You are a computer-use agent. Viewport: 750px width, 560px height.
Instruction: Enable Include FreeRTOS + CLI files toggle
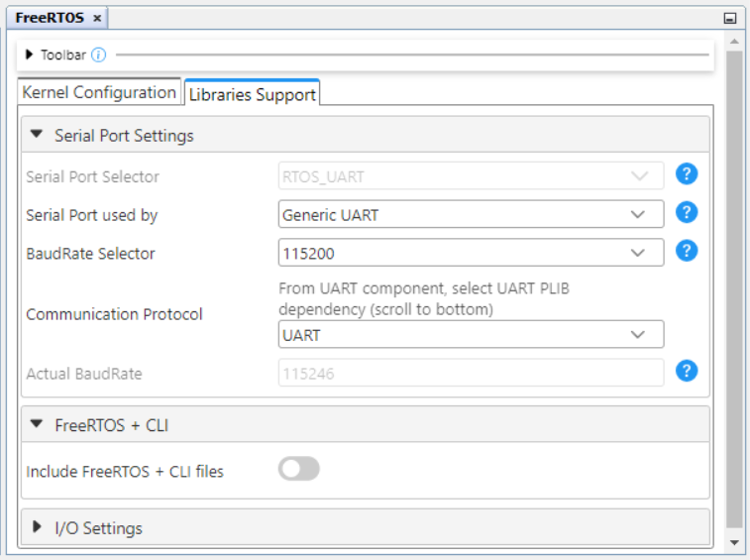coord(299,469)
